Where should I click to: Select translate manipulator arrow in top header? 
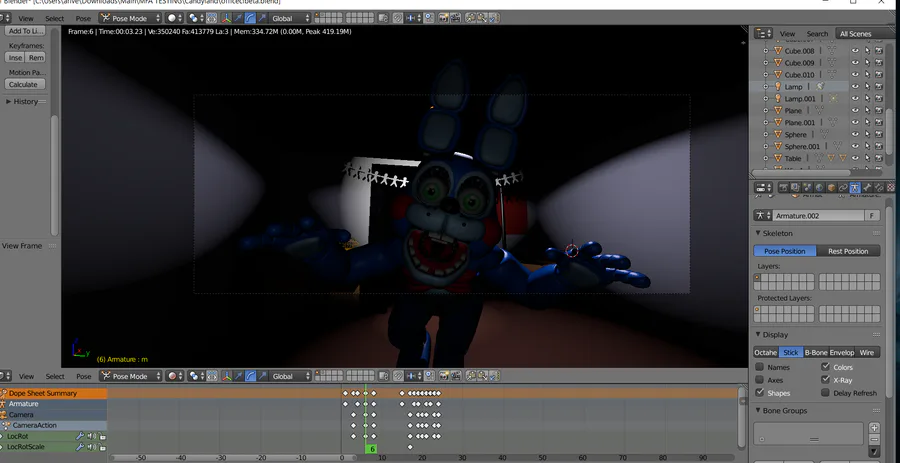pos(238,18)
